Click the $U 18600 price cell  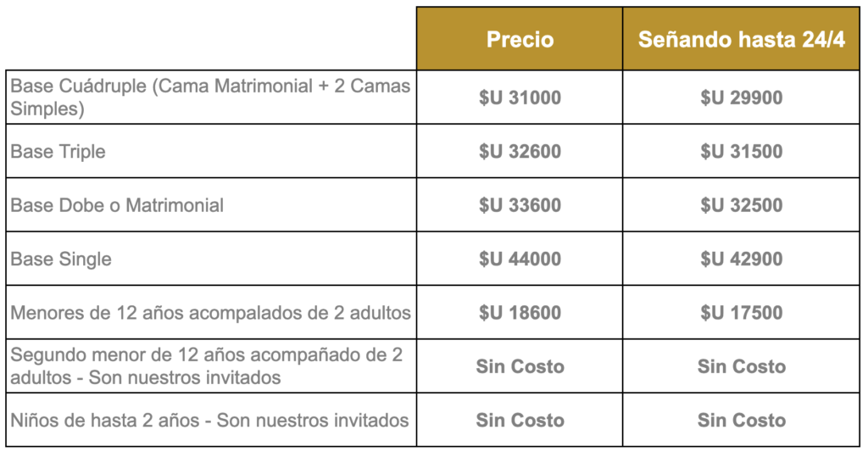click(x=520, y=313)
